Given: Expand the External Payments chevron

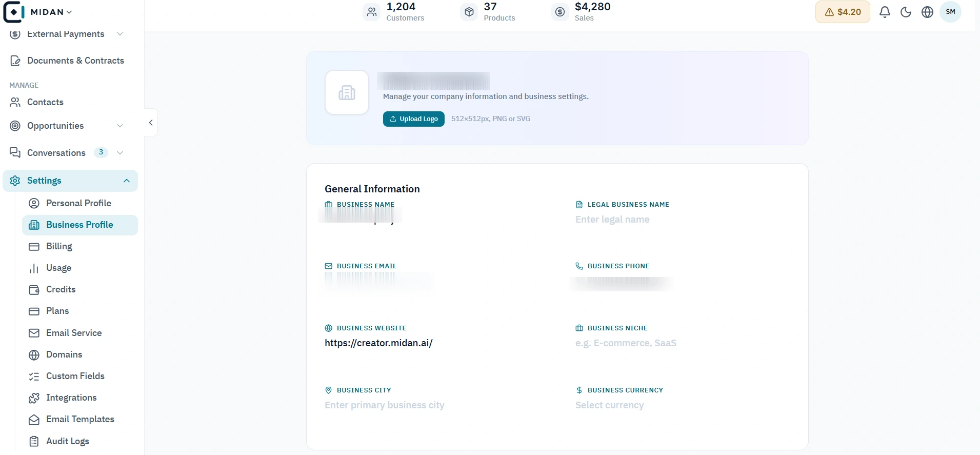Looking at the screenshot, I should click(x=120, y=34).
